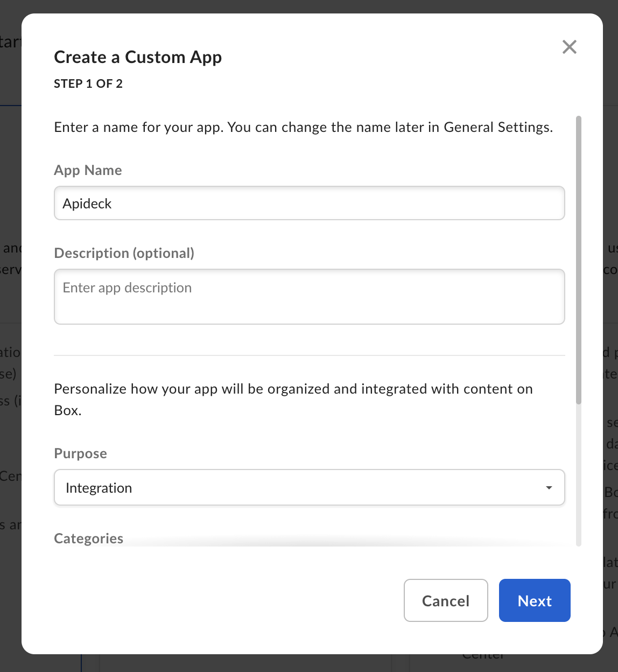Click the Create a Custom App title
The image size is (618, 672).
138,57
